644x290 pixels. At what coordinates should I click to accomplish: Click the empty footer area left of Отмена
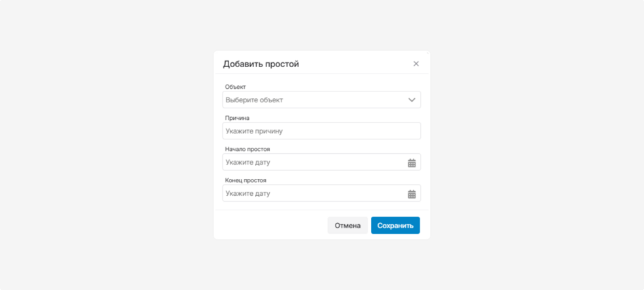pos(271,226)
